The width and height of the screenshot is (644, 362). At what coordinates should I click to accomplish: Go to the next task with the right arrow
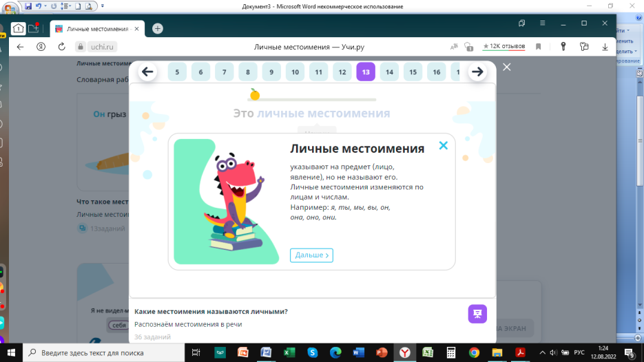pos(477,72)
